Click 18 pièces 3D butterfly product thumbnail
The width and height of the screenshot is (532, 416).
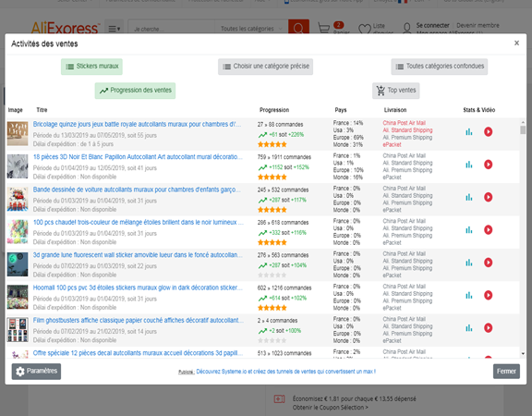click(x=18, y=166)
